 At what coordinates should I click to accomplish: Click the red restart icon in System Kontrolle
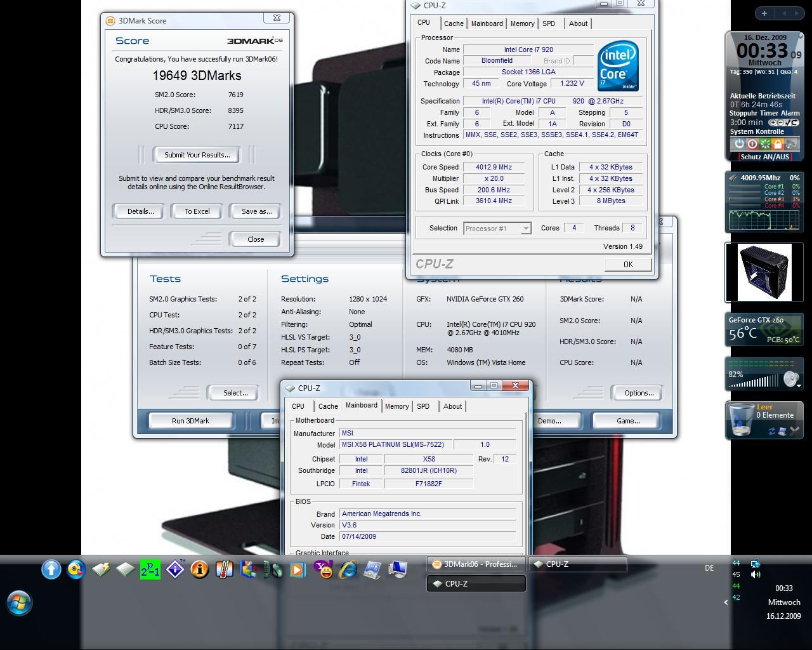(x=752, y=144)
